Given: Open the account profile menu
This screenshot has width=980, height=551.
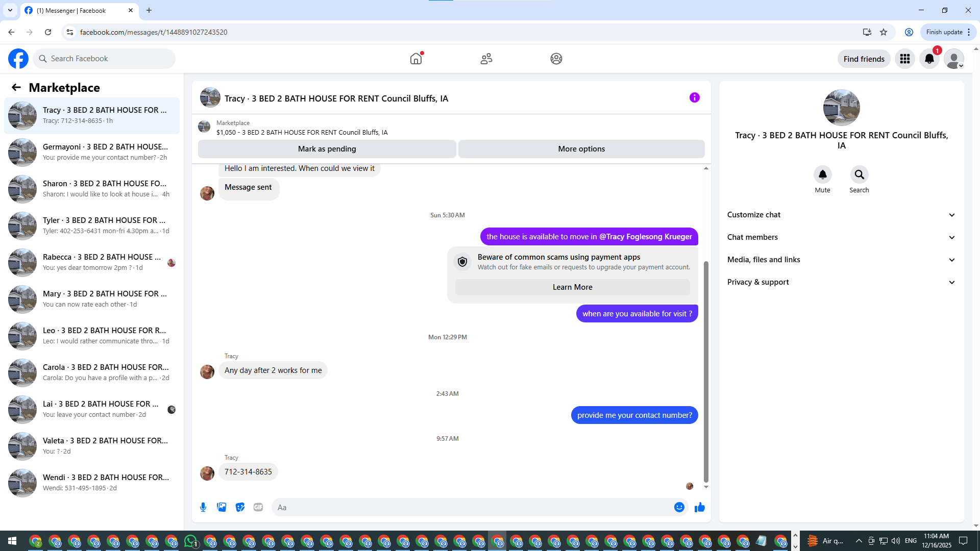Looking at the screenshot, I should pos(954,59).
